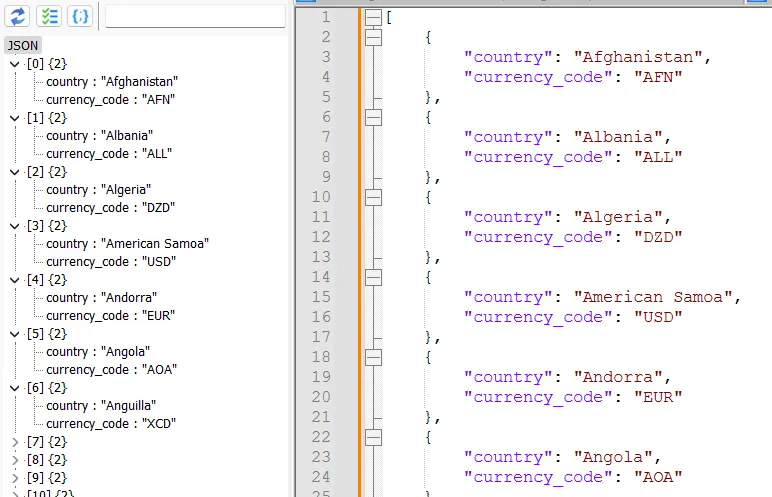Collapse code block at line 6

pos(373,117)
